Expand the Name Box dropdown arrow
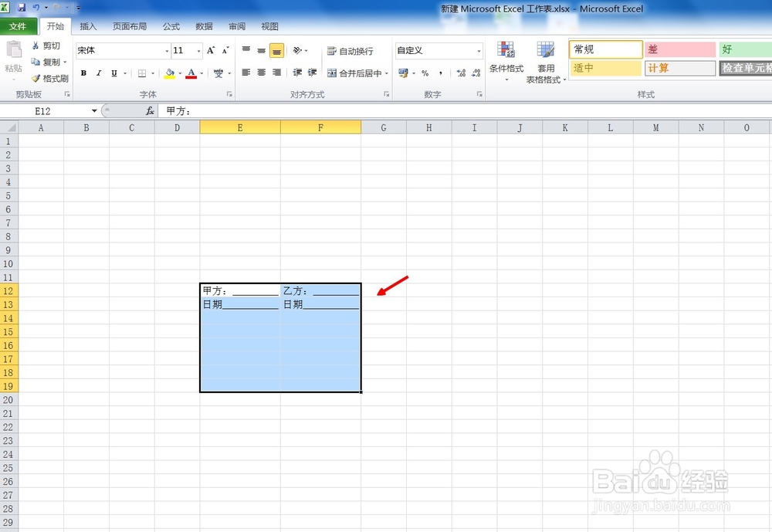 point(94,111)
